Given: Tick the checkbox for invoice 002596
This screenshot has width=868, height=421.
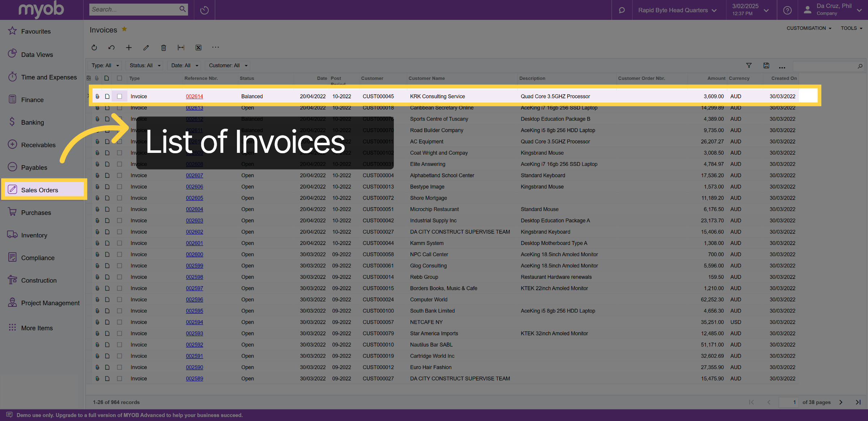Looking at the screenshot, I should [119, 300].
